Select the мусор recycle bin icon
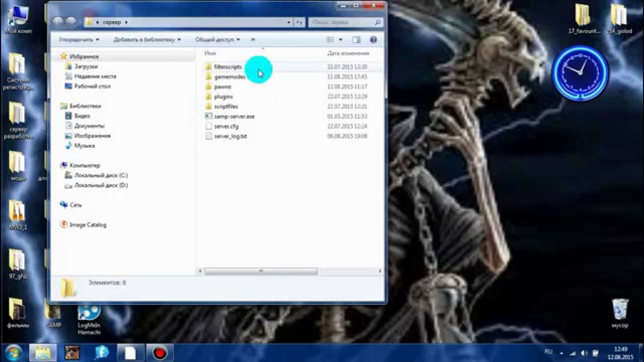This screenshot has width=644, height=362. pos(620,314)
